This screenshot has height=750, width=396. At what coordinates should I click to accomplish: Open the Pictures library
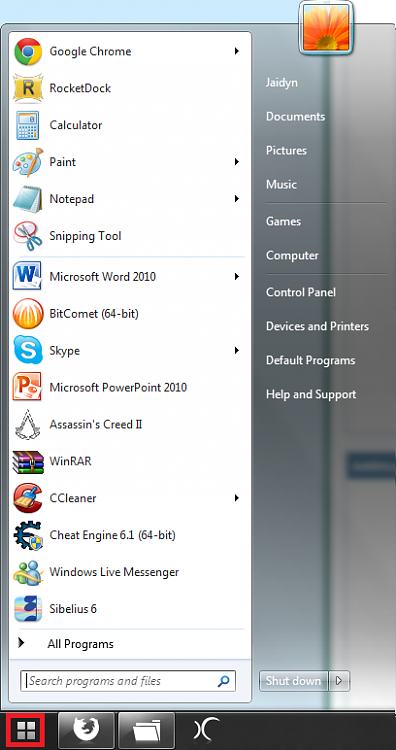coord(286,150)
